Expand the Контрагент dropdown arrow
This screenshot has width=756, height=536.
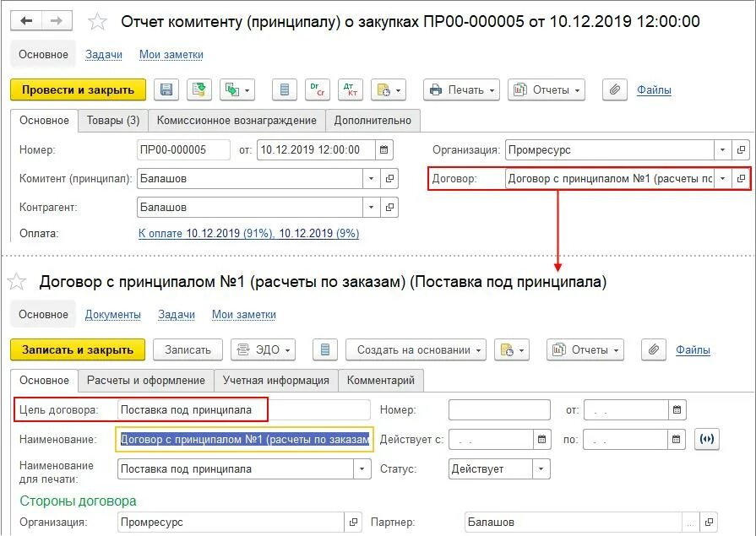click(x=372, y=208)
